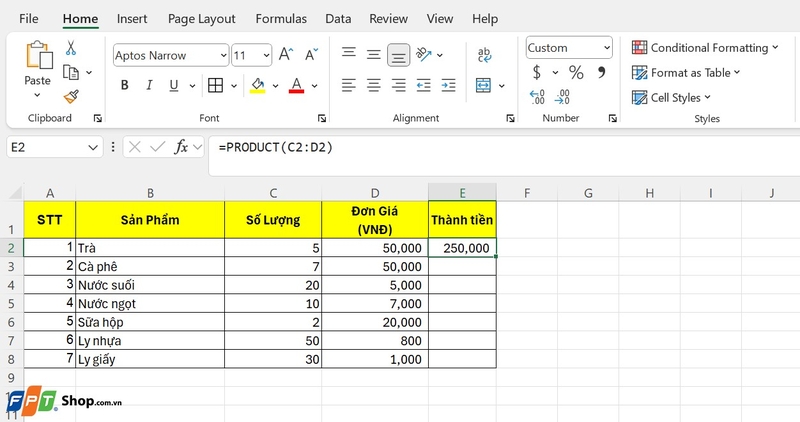
Task: Click the Select All corner triangle
Action: pyautogui.click(x=15, y=193)
